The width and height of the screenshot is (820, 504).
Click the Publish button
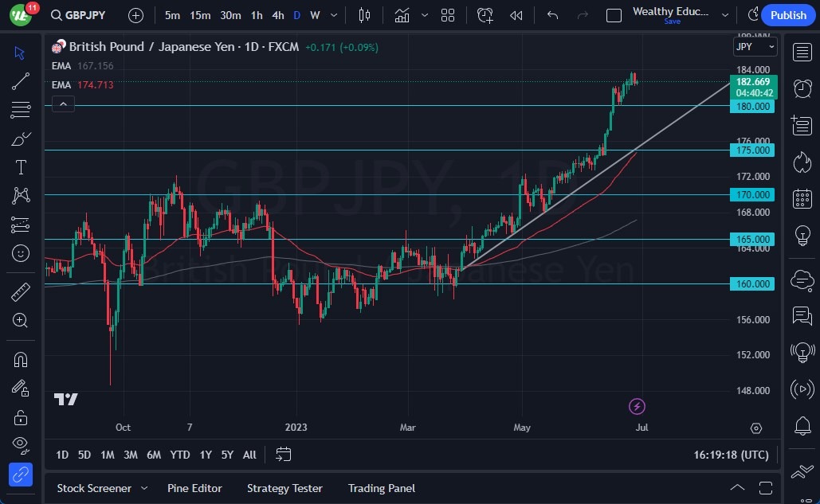788,15
